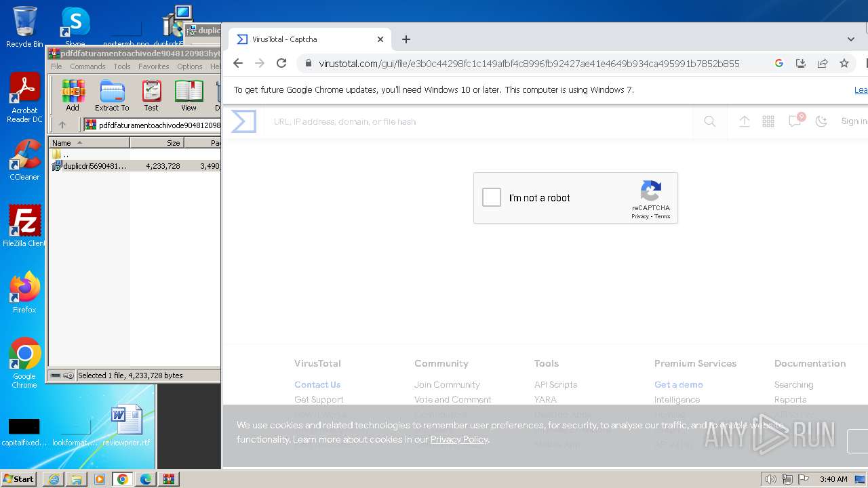Image resolution: width=868 pixels, height=488 pixels.
Task: Click the Chrome back arrow
Action: pos(237,63)
